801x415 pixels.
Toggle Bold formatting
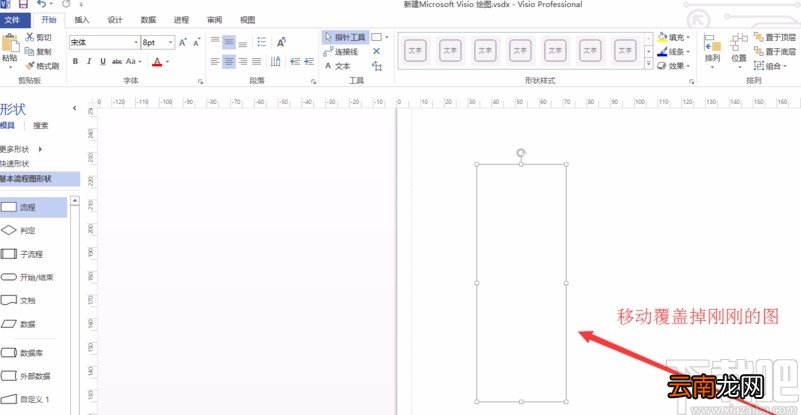tap(76, 61)
